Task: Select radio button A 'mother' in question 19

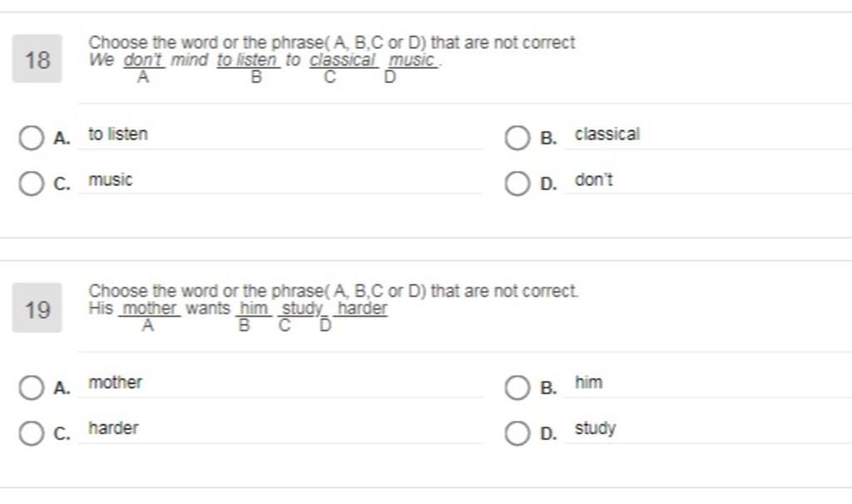Action: [31, 388]
